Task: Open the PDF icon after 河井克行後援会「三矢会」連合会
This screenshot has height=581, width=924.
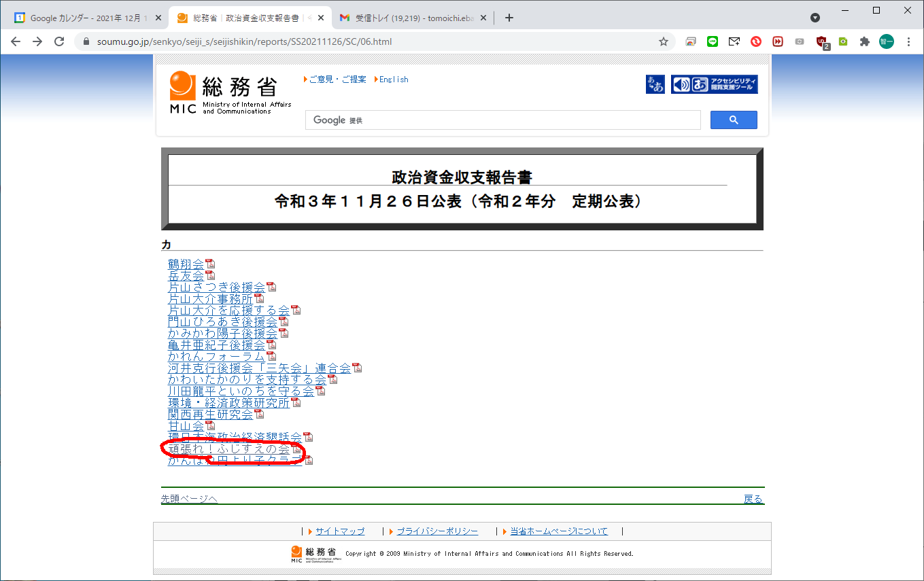Action: [357, 368]
